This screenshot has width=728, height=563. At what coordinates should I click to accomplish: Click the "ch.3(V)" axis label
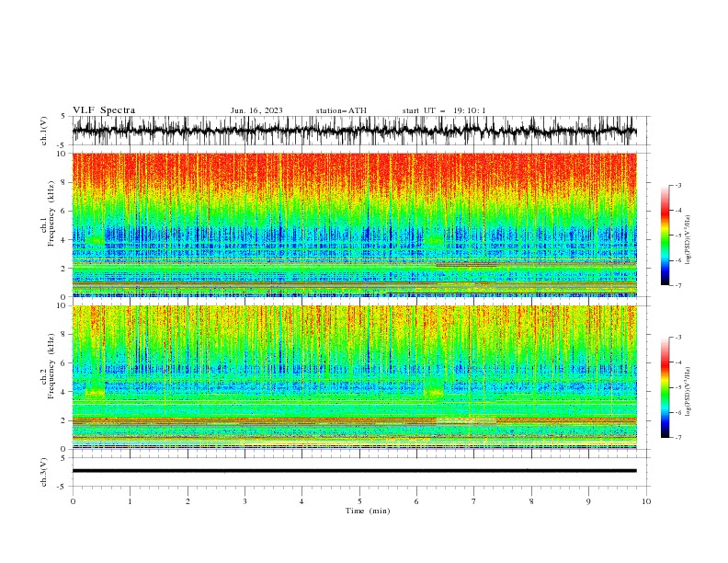coord(44,472)
